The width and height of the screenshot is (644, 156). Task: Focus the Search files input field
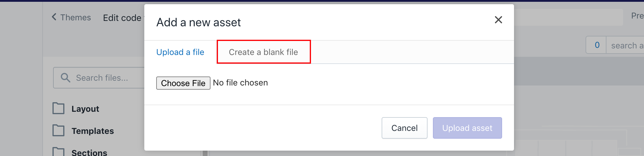point(99,78)
